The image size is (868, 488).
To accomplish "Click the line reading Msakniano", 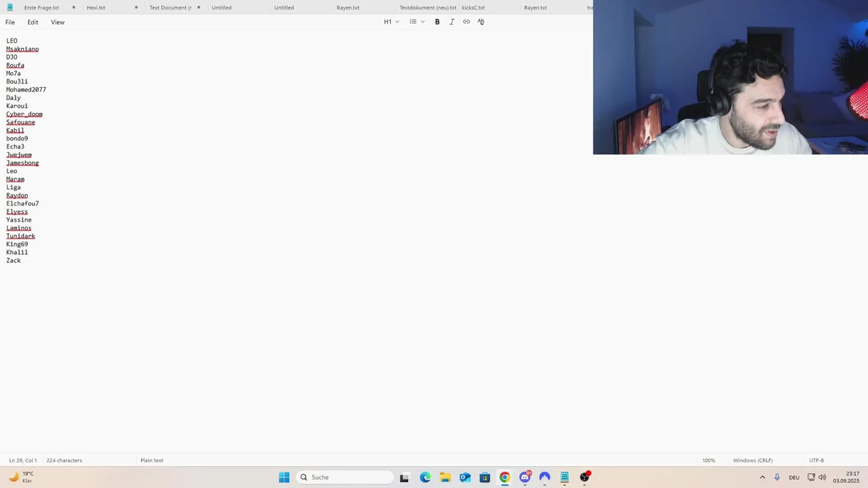I will [x=22, y=49].
